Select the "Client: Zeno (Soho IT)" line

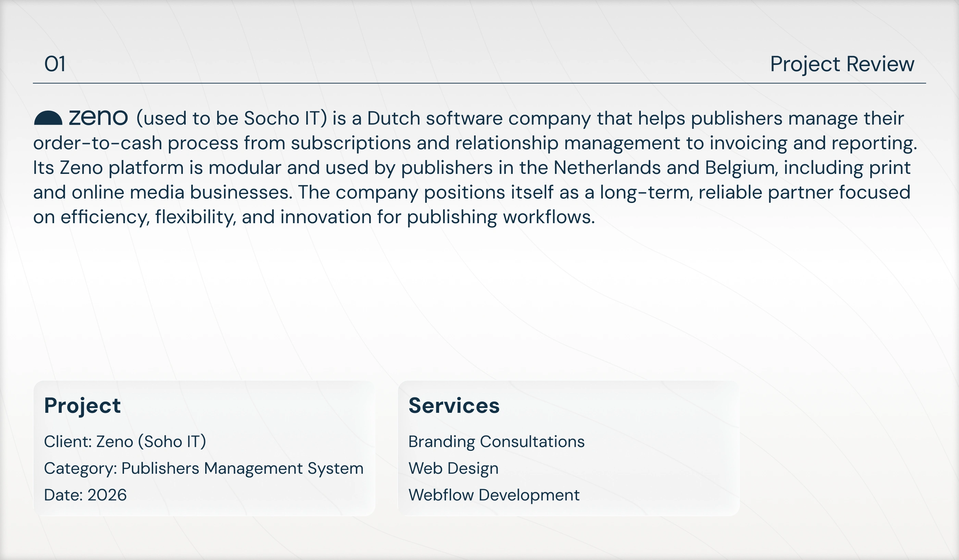(125, 442)
